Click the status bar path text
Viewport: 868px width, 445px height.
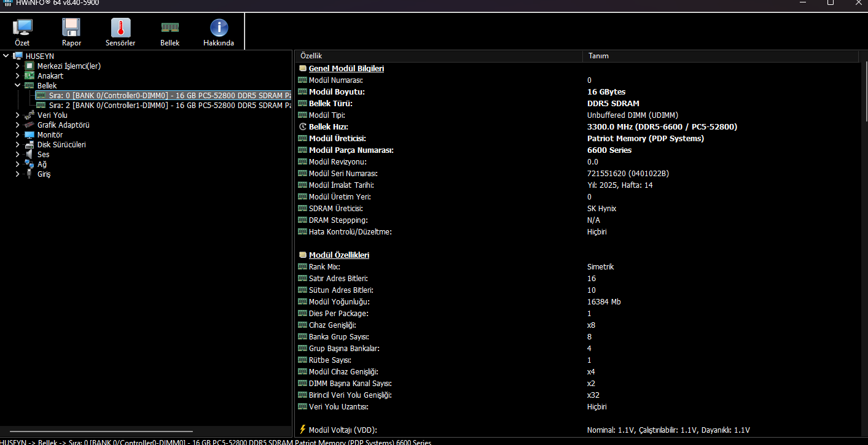[216, 442]
